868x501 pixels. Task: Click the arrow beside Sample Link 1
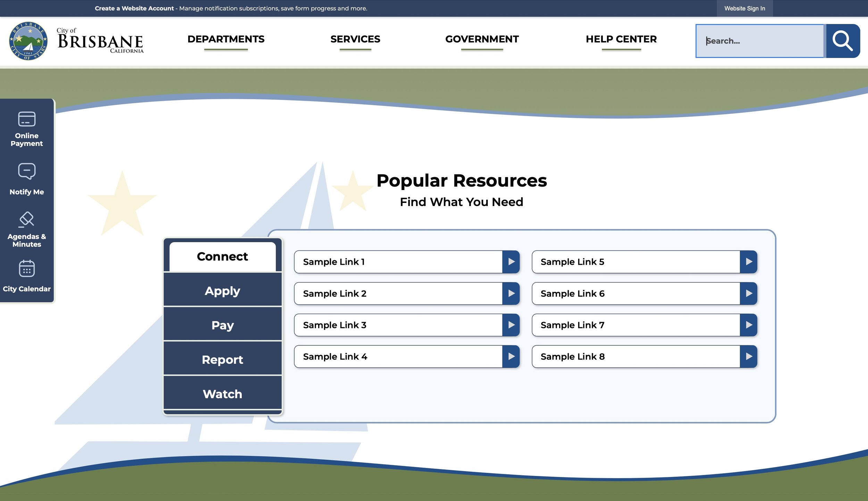pos(511,262)
